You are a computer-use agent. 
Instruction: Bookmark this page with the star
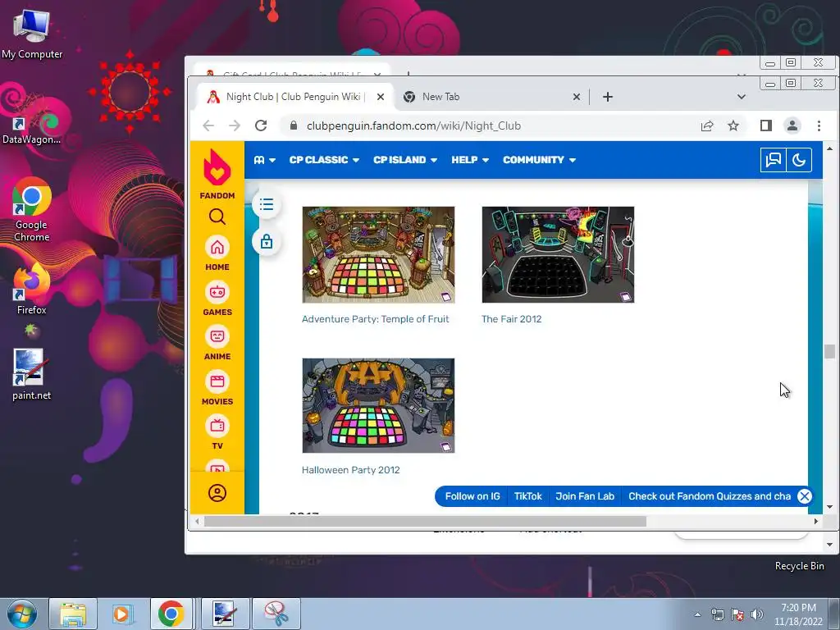click(733, 126)
